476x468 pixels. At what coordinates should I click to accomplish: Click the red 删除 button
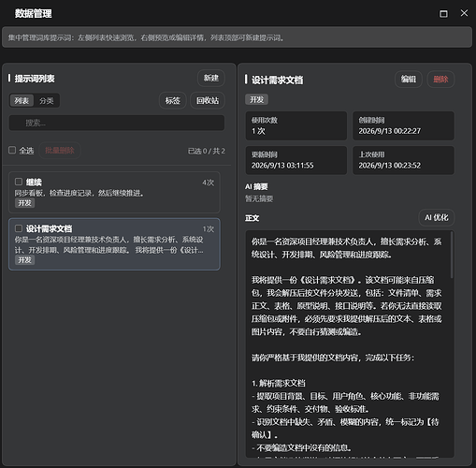[x=440, y=80]
